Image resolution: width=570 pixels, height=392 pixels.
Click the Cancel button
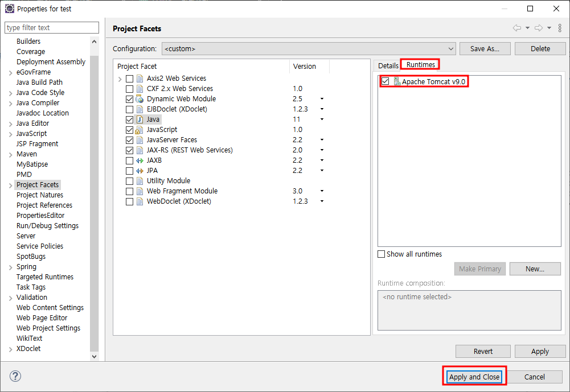coord(534,377)
